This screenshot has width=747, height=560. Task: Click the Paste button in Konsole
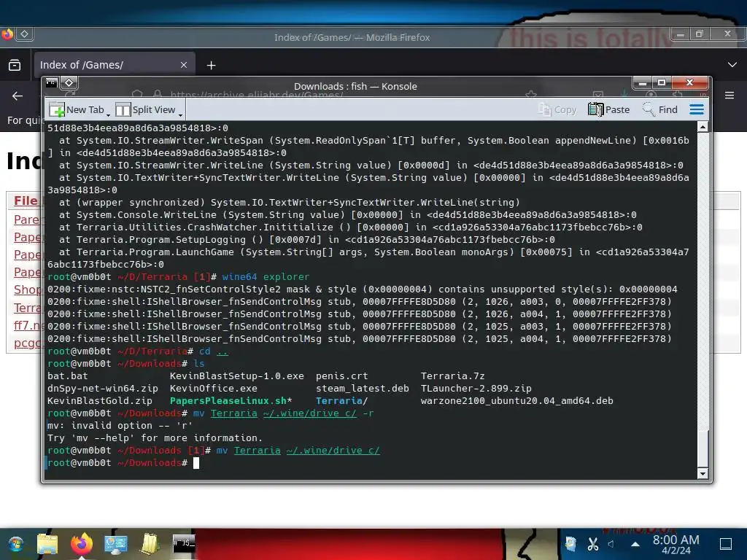click(x=608, y=110)
